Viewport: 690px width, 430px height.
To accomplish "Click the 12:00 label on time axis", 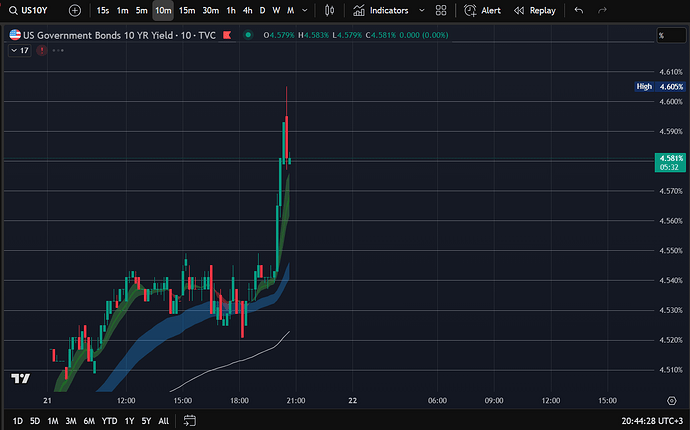I will click(x=126, y=401).
